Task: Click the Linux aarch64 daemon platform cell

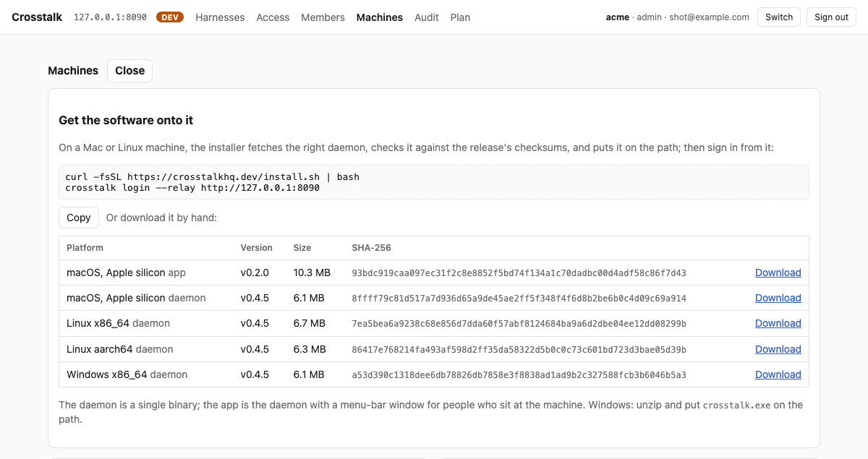Action: [x=120, y=349]
